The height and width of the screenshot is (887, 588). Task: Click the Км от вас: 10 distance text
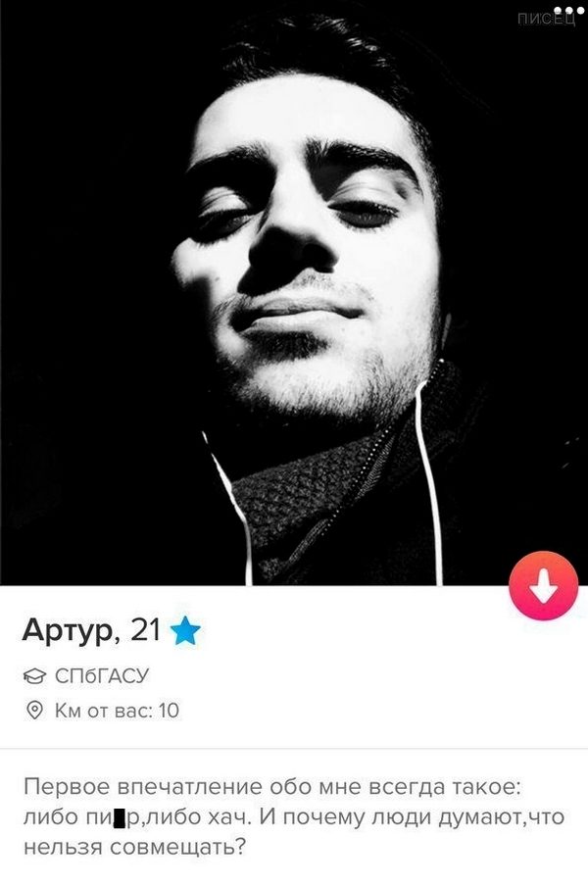point(117,711)
